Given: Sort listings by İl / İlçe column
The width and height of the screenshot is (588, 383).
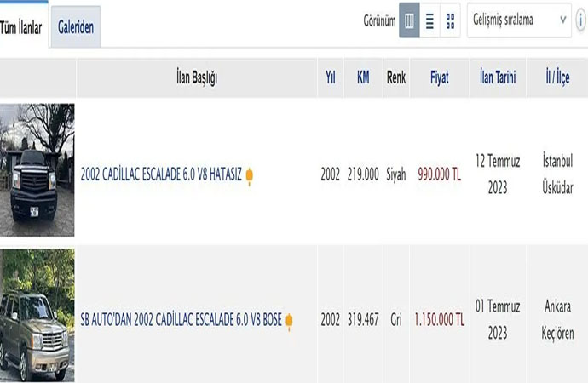Looking at the screenshot, I should (557, 77).
